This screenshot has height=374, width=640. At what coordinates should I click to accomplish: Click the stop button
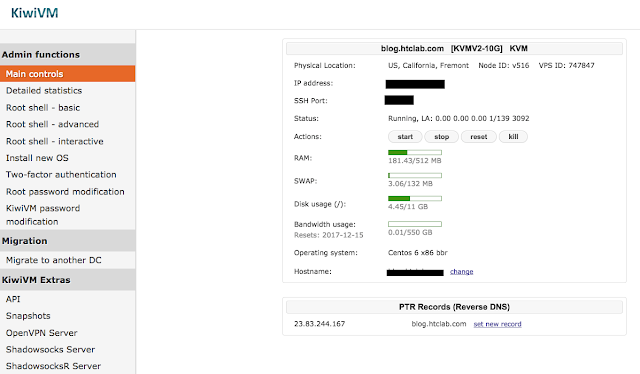(x=441, y=137)
